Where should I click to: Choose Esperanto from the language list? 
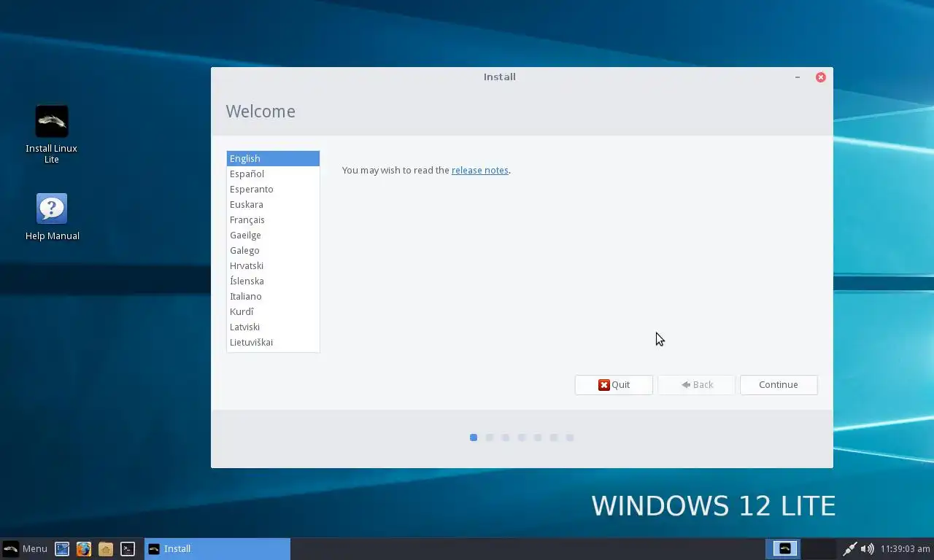tap(273, 189)
